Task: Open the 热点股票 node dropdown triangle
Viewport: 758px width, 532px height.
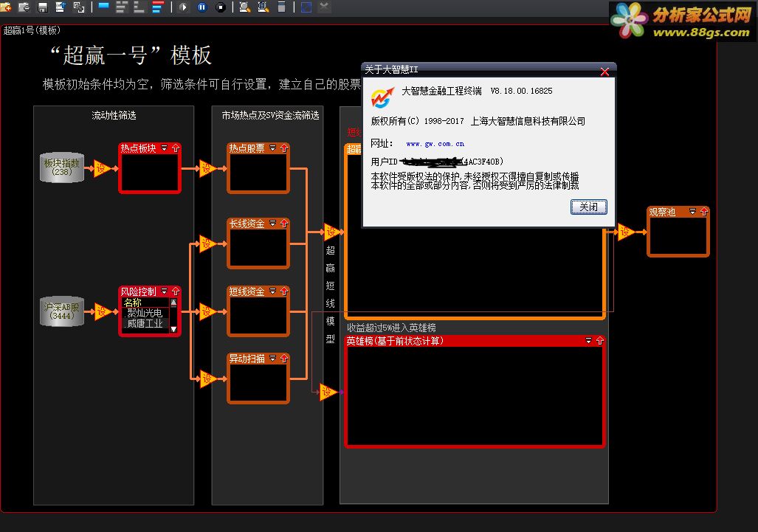Action: tap(272, 148)
